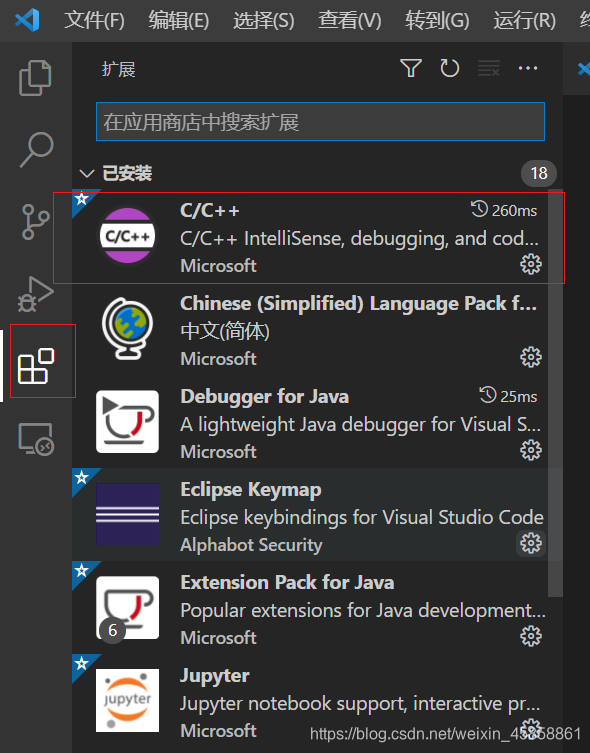Image resolution: width=590 pixels, height=753 pixels.
Task: Select the Jupyter extension title
Action: (x=215, y=676)
